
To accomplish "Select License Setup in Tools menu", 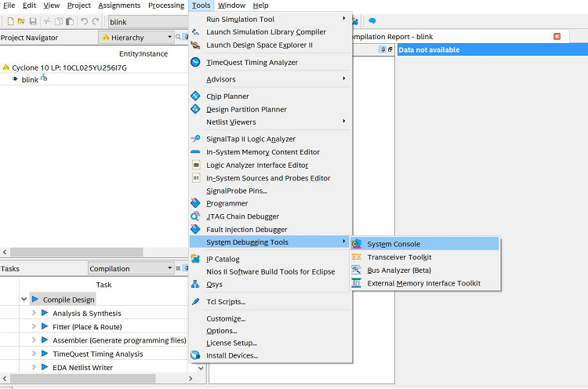I will pos(270,343).
